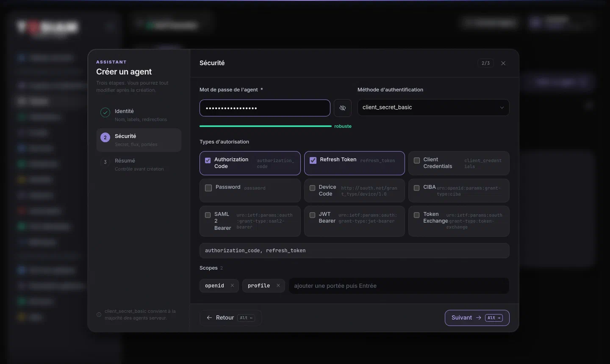Enable the CIBA grant type
This screenshot has height=364, width=610.
tap(417, 188)
